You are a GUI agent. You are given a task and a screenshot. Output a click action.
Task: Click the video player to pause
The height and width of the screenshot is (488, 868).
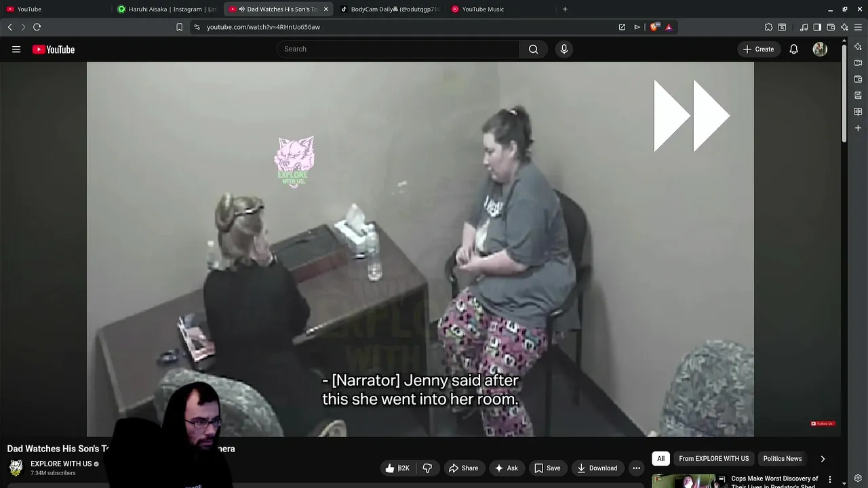tap(420, 249)
